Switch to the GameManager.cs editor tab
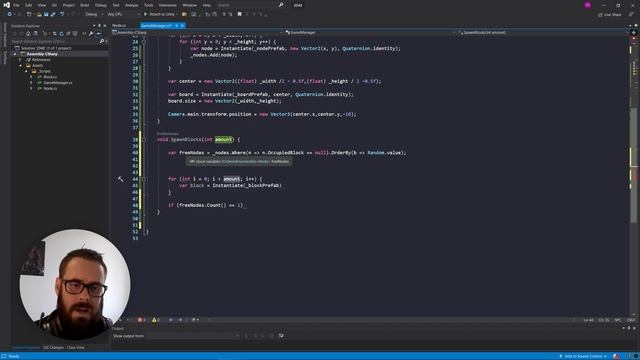This screenshot has width=640, height=360. [156, 26]
